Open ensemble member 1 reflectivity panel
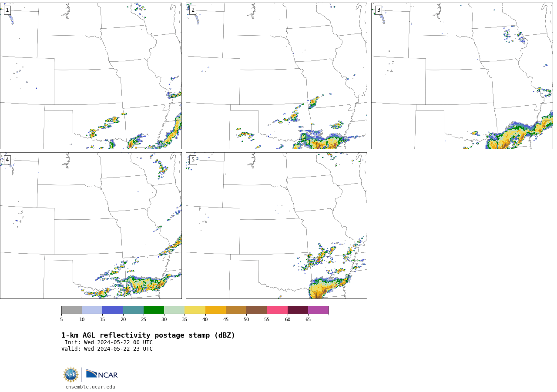The height and width of the screenshot is (392, 557). (x=91, y=76)
